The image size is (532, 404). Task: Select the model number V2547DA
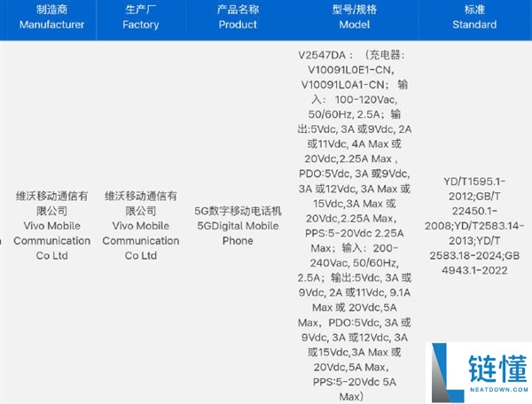[x=322, y=55]
